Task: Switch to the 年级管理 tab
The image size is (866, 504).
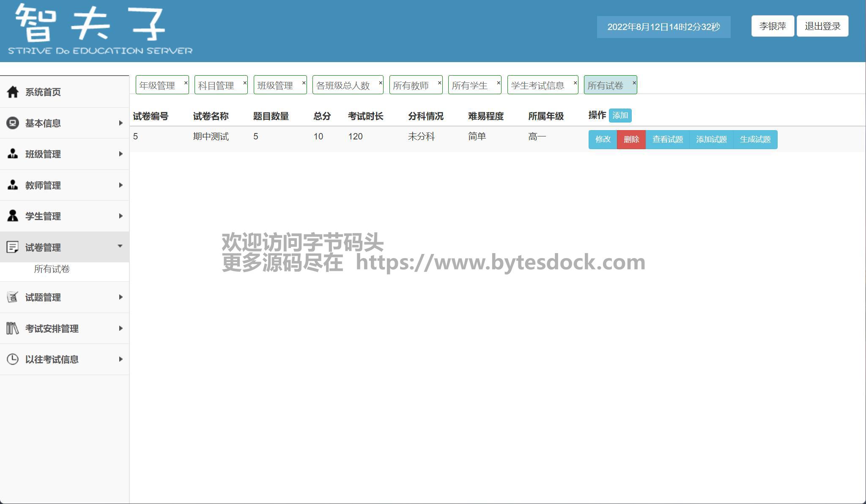Action: [x=157, y=85]
